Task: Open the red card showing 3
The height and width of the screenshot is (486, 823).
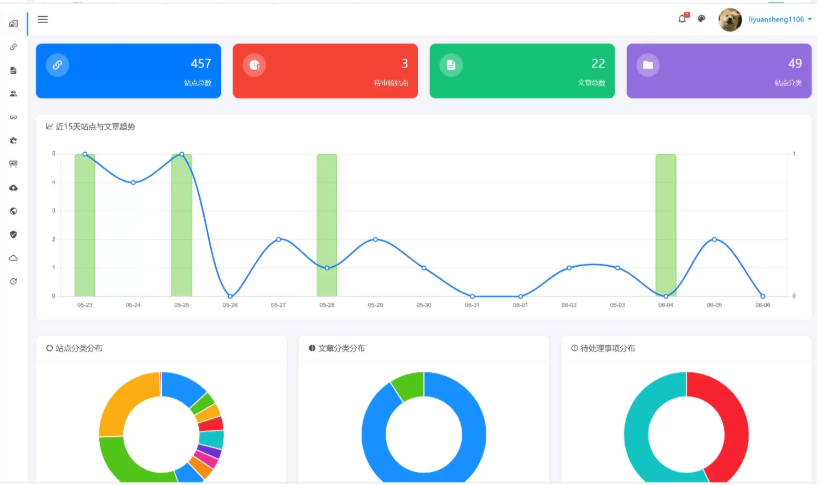Action: (x=325, y=71)
